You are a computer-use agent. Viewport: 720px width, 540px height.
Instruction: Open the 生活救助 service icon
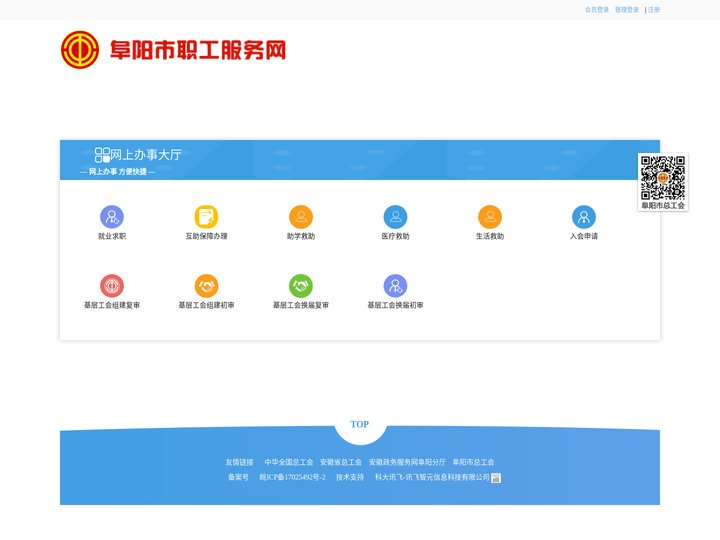point(490,217)
